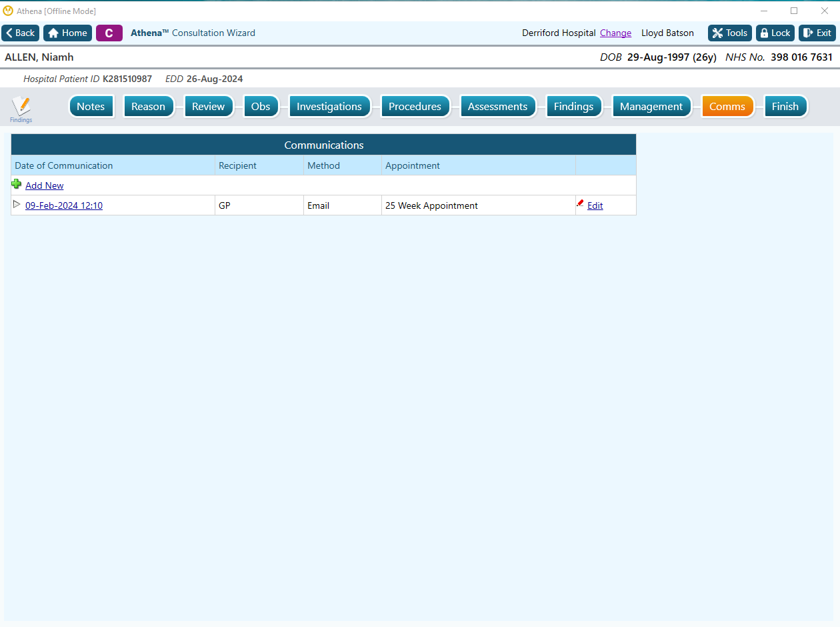Open the 09-Feb-2024 12:10 communication link

tap(64, 205)
